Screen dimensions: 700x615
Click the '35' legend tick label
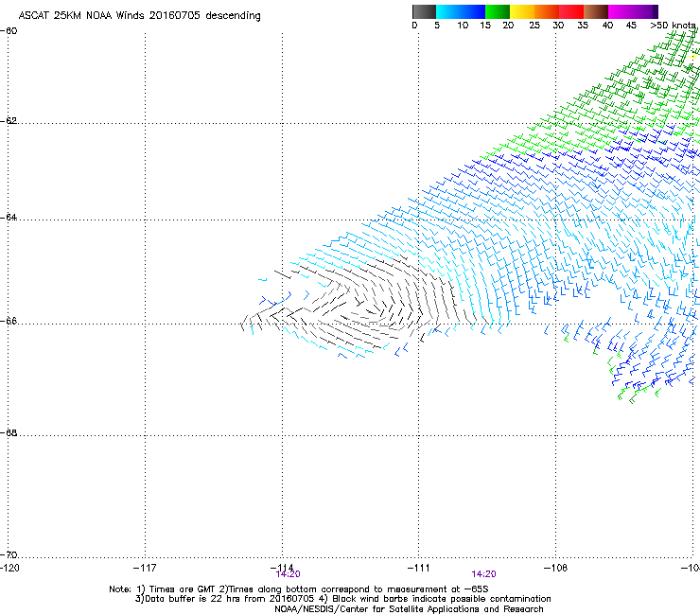583,26
